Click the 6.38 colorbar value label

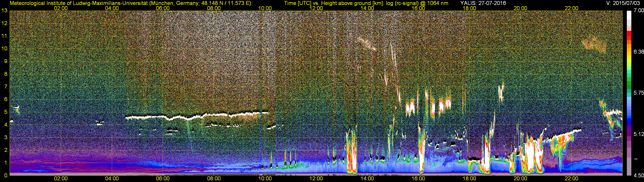[638, 52]
